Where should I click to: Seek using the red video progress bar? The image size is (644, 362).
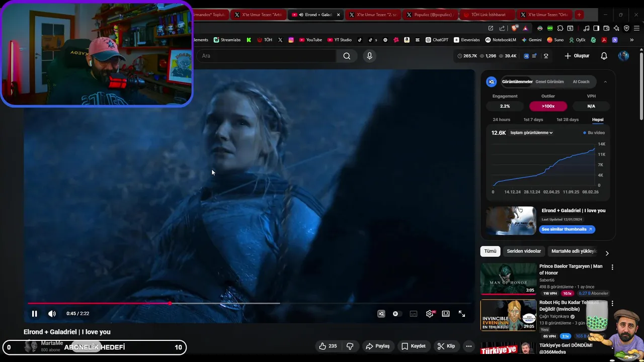pos(249,303)
